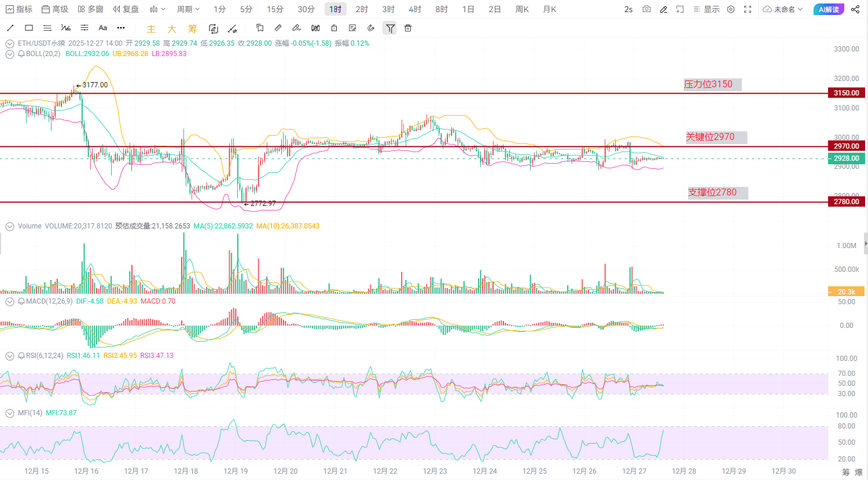Click the 2s refresh interval
This screenshot has height=480, width=868.
[628, 9]
